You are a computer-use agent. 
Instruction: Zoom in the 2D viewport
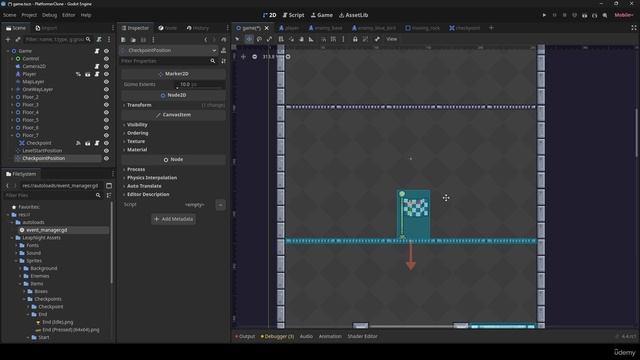288,57
